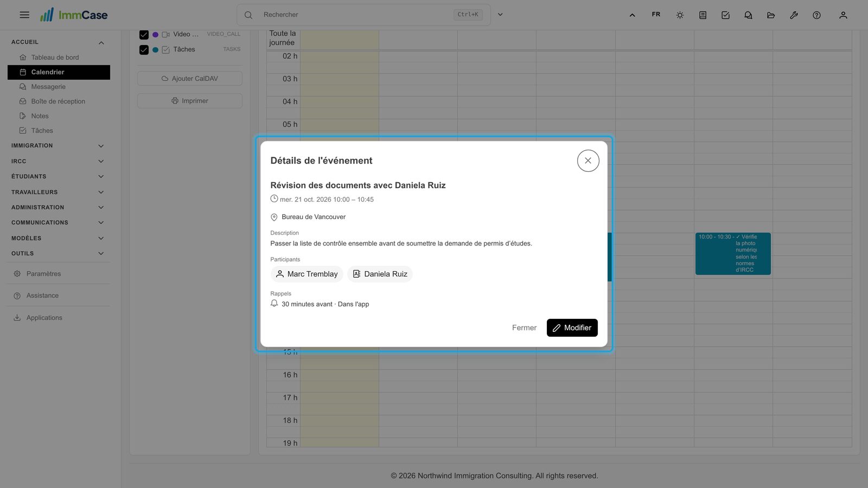Screen dimensions: 868x488
Task: Open the folder icon in top bar
Action: [771, 15]
